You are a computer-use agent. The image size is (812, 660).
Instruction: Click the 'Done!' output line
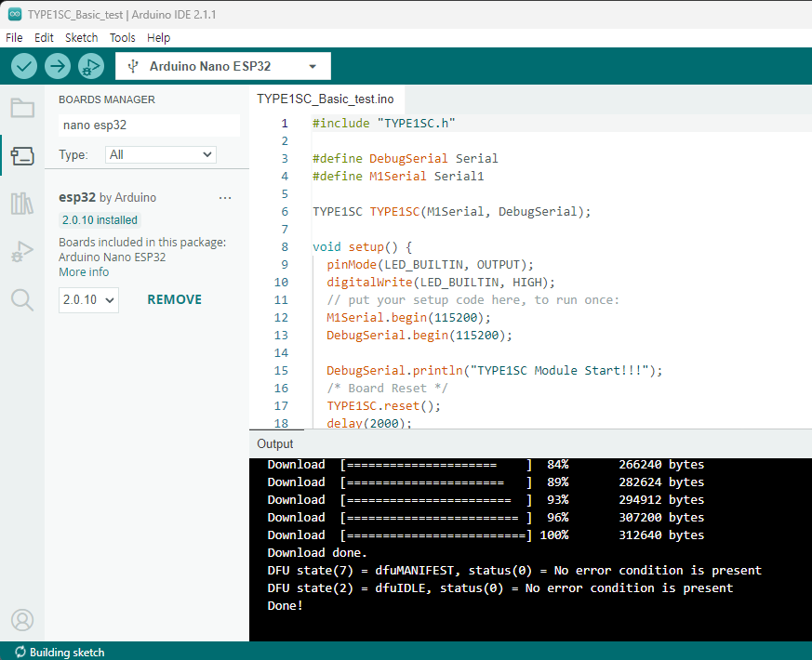coord(285,606)
